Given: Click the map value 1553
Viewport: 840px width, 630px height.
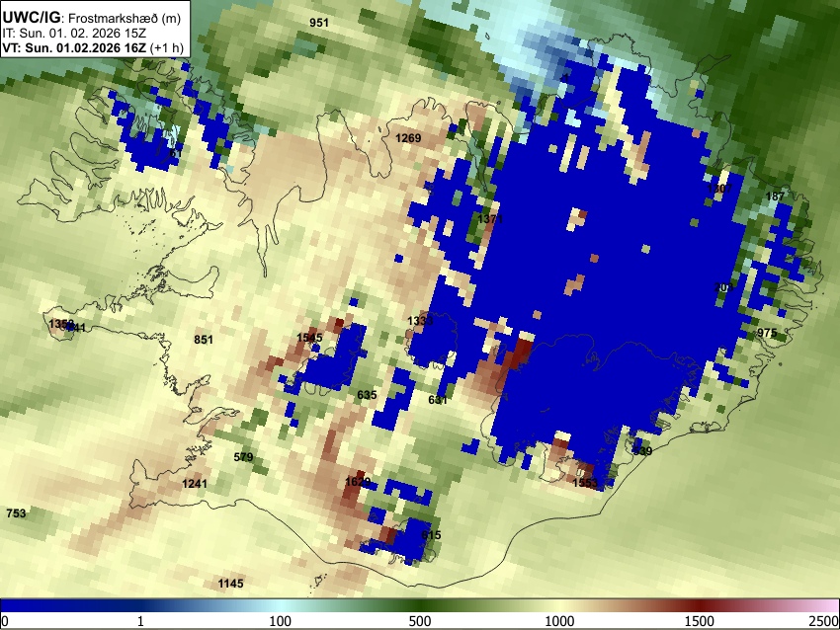Looking at the screenshot, I should [x=585, y=483].
